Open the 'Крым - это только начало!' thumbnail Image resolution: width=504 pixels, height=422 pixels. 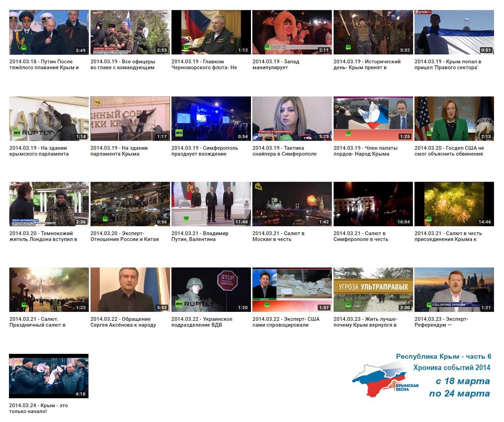[x=49, y=376]
